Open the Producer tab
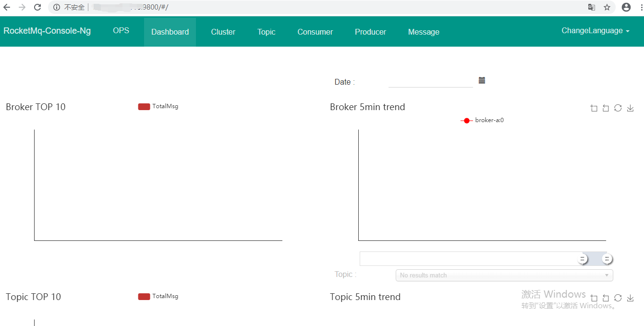The width and height of the screenshot is (644, 326). pyautogui.click(x=370, y=32)
